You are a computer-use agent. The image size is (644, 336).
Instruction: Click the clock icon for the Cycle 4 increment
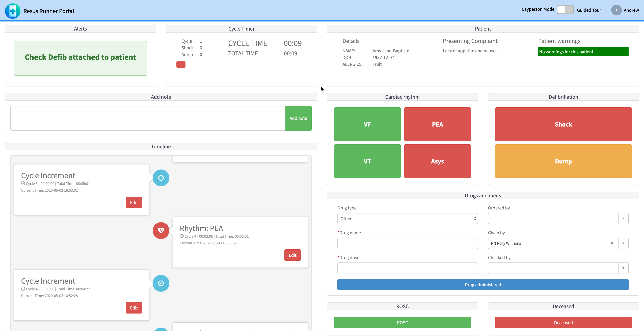[x=161, y=283]
